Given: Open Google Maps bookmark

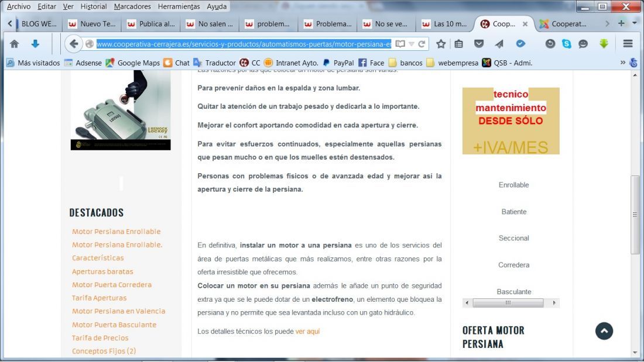Looking at the screenshot, I should pos(133,63).
